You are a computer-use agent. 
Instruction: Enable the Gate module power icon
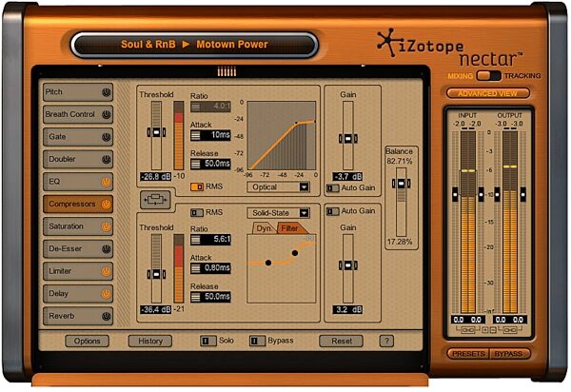106,137
